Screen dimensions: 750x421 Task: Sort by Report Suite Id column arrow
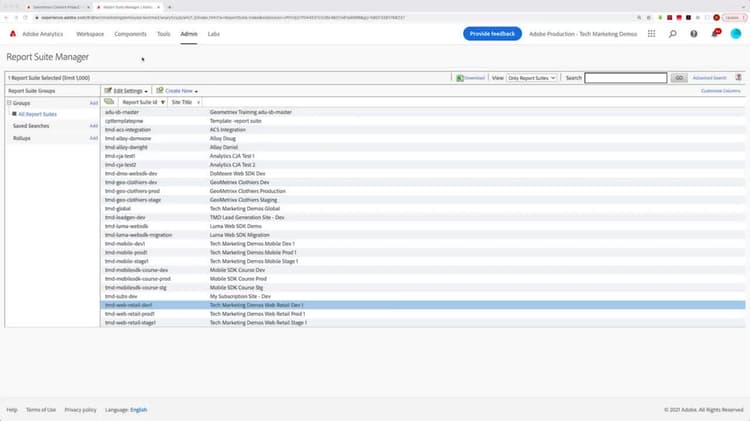point(163,102)
